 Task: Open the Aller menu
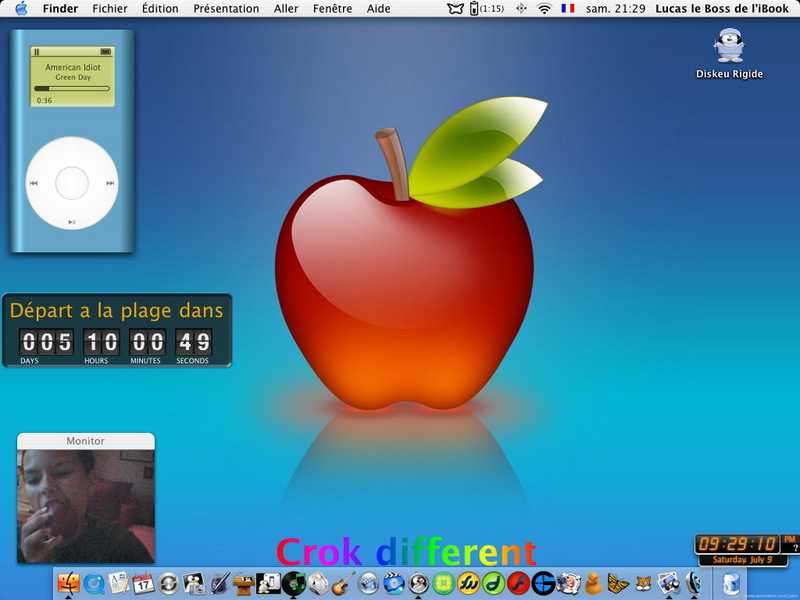[x=286, y=9]
